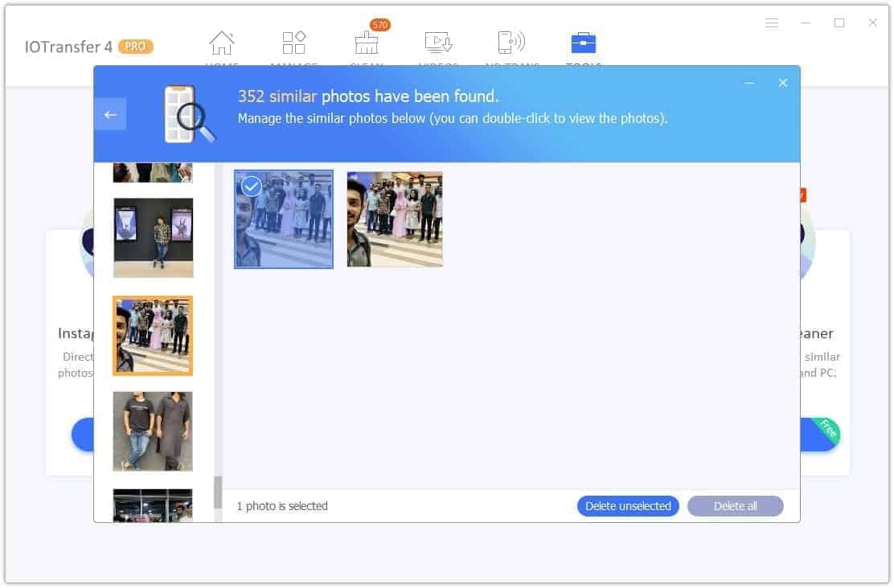Uncheck the selected group photo
The width and height of the screenshot is (894, 588).
coord(252,186)
